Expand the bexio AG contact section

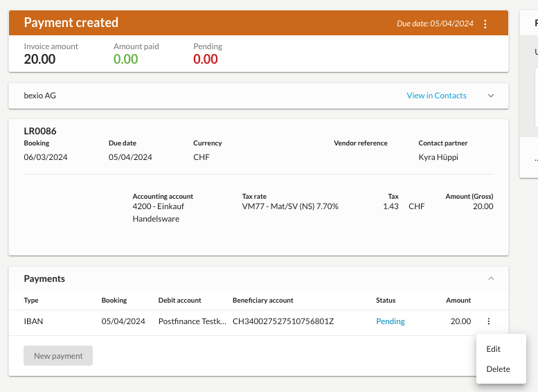491,96
